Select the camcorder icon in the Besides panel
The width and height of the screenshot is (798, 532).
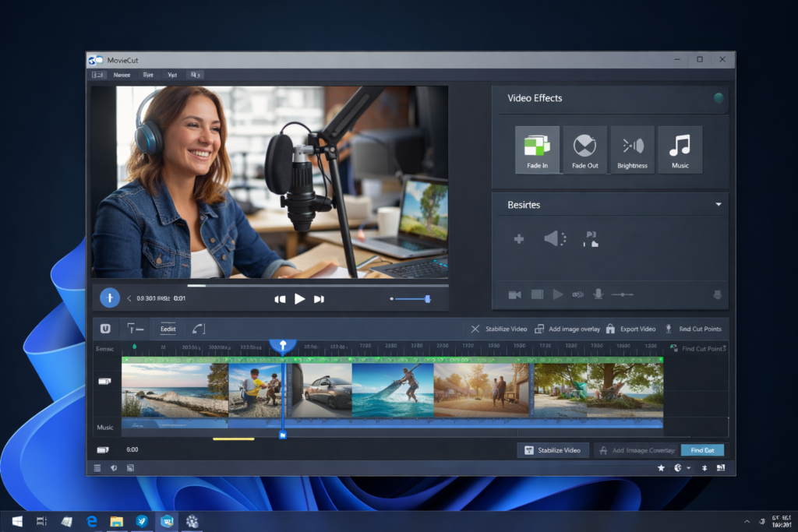click(x=514, y=294)
